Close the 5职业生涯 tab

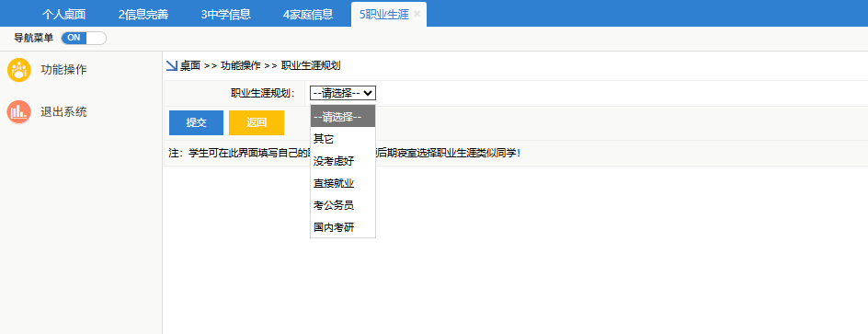coord(417,15)
